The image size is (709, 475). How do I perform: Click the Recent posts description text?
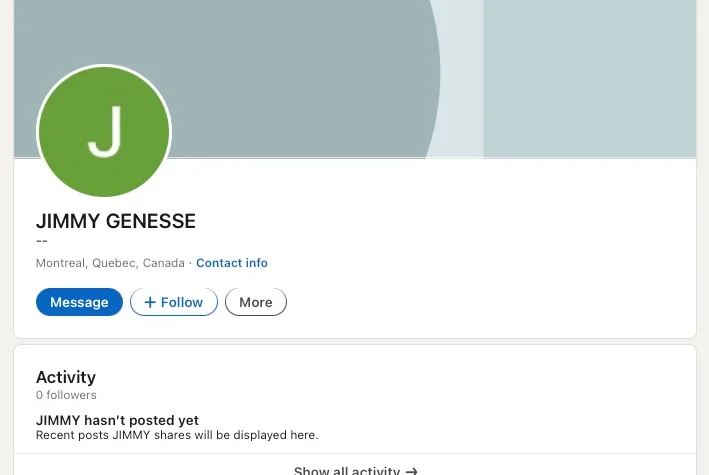tap(177, 435)
